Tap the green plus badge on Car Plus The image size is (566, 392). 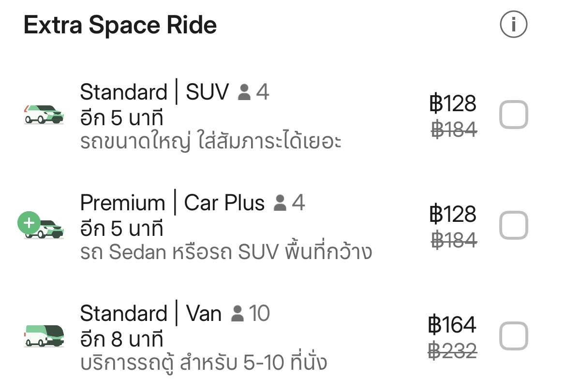tap(29, 223)
